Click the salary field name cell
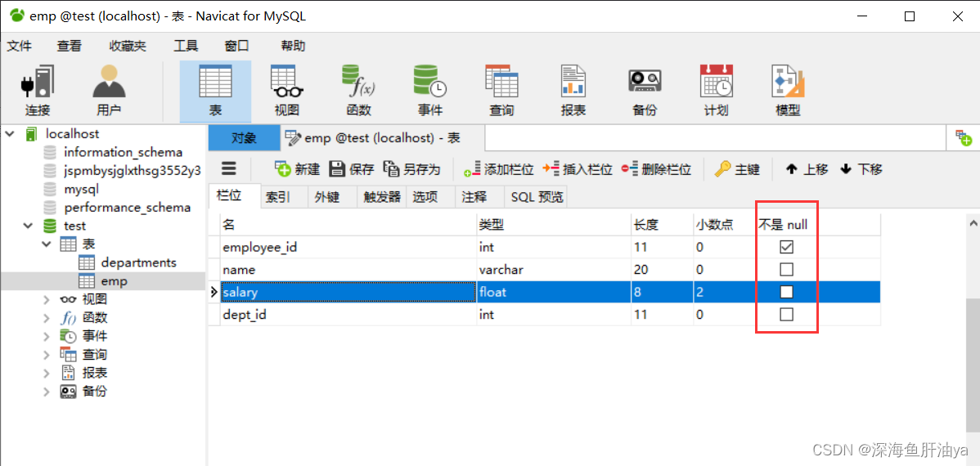 [348, 293]
